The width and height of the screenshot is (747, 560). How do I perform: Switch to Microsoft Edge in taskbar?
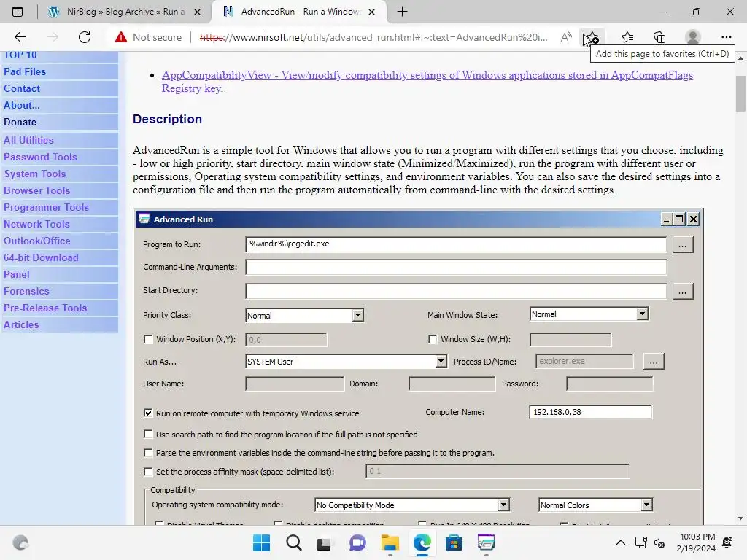pos(422,542)
